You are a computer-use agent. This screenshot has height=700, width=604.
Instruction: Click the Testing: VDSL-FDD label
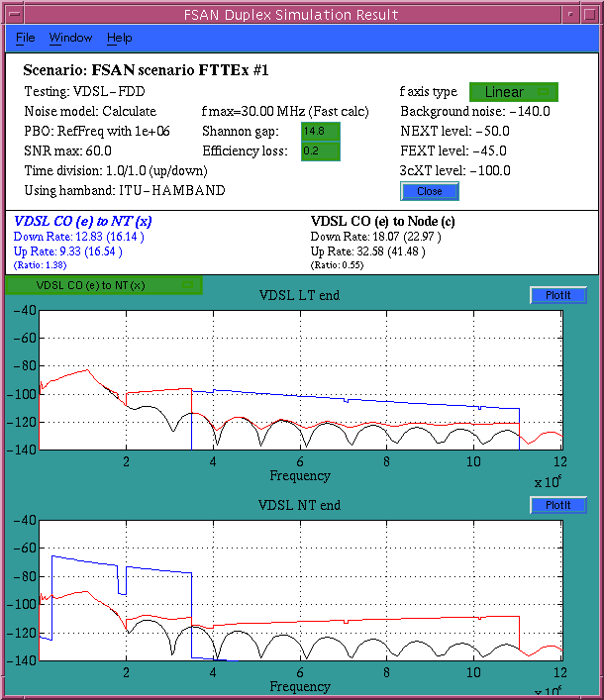coord(85,91)
